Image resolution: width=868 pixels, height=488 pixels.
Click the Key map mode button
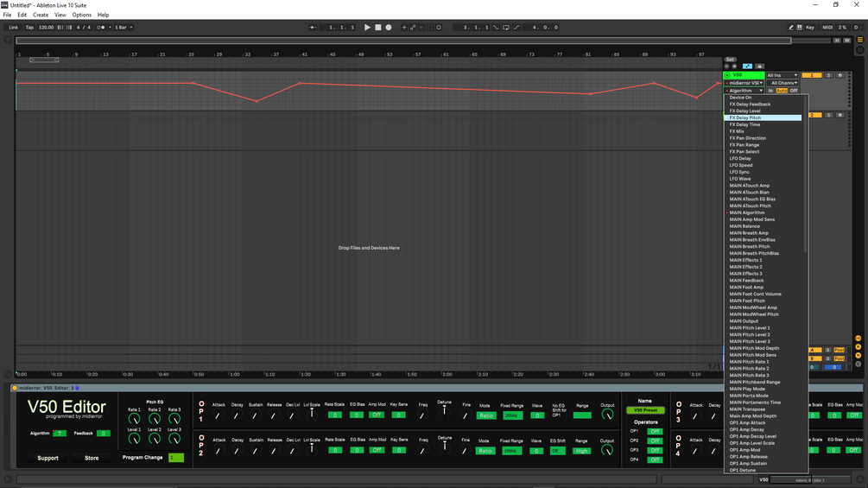(810, 27)
